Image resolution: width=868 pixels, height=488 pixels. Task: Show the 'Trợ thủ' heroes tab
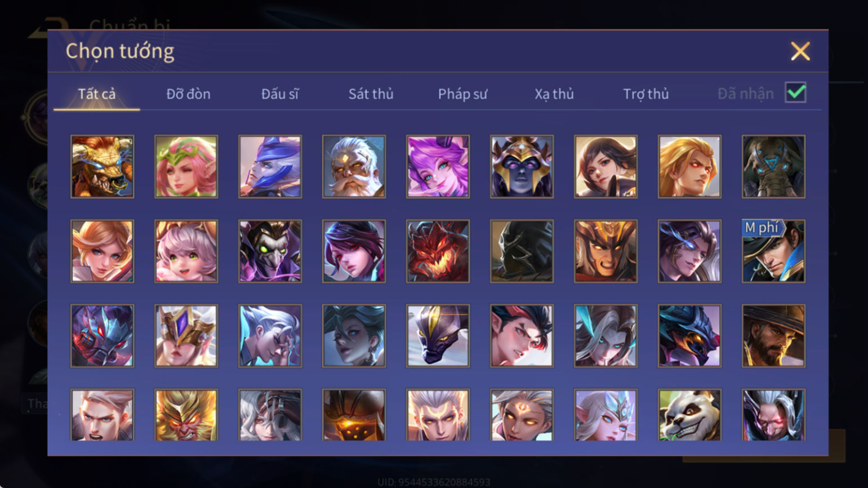pyautogui.click(x=646, y=94)
